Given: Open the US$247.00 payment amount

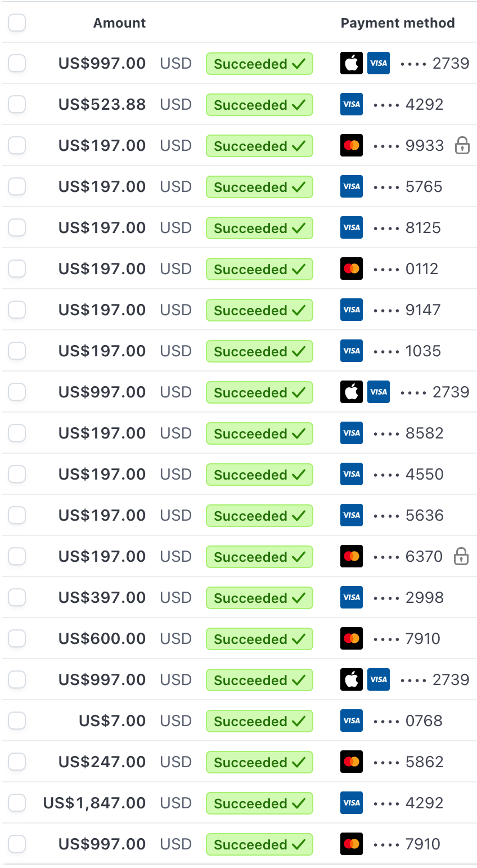Looking at the screenshot, I should 102,762.
